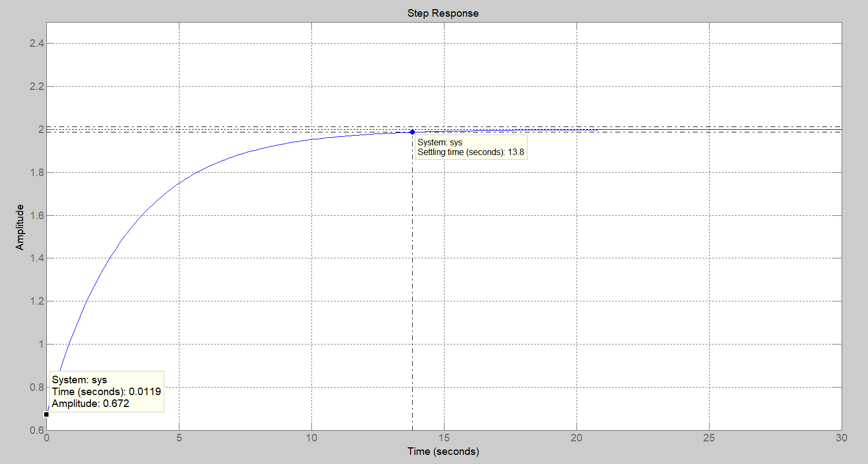Click x-axis tick label 15

pyautogui.click(x=444, y=438)
